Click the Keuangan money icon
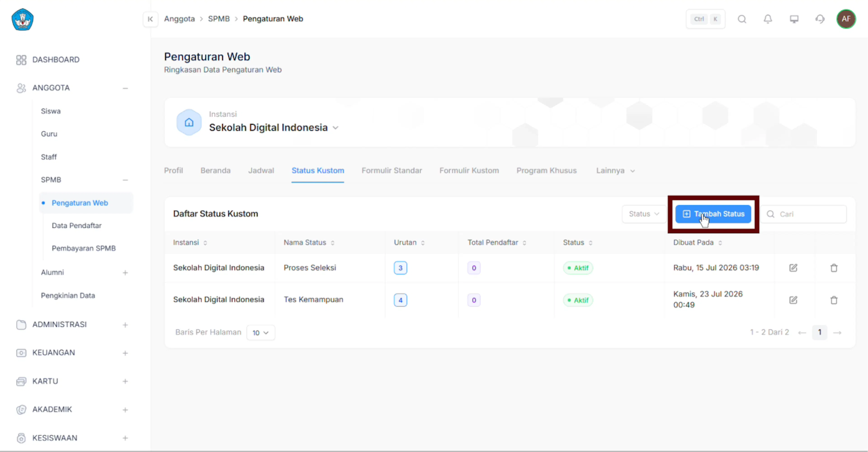 21,353
